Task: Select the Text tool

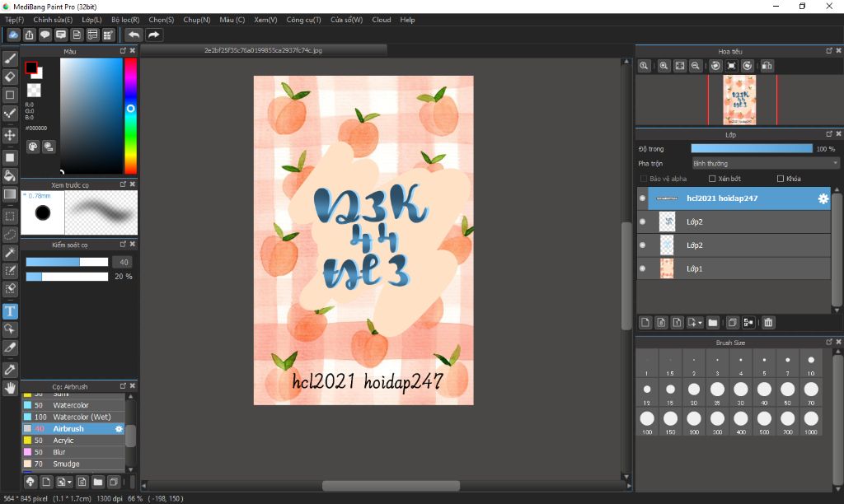Action: click(10, 311)
